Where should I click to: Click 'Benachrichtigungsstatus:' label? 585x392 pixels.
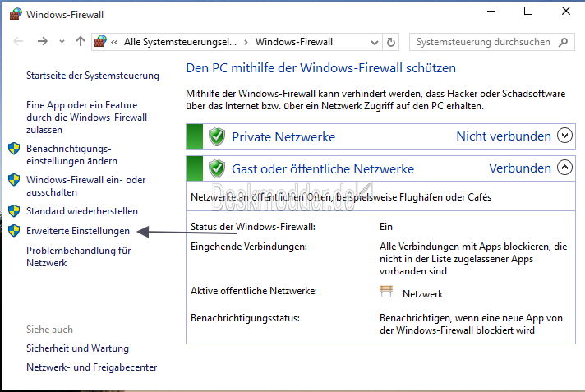245,318
